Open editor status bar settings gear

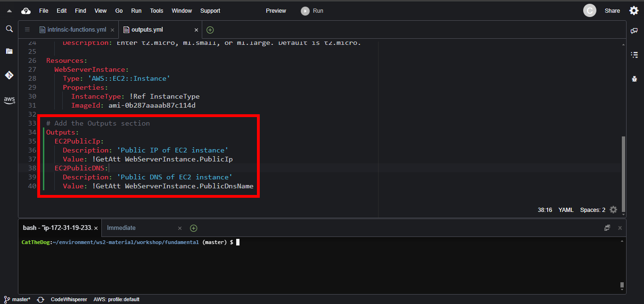(613, 210)
